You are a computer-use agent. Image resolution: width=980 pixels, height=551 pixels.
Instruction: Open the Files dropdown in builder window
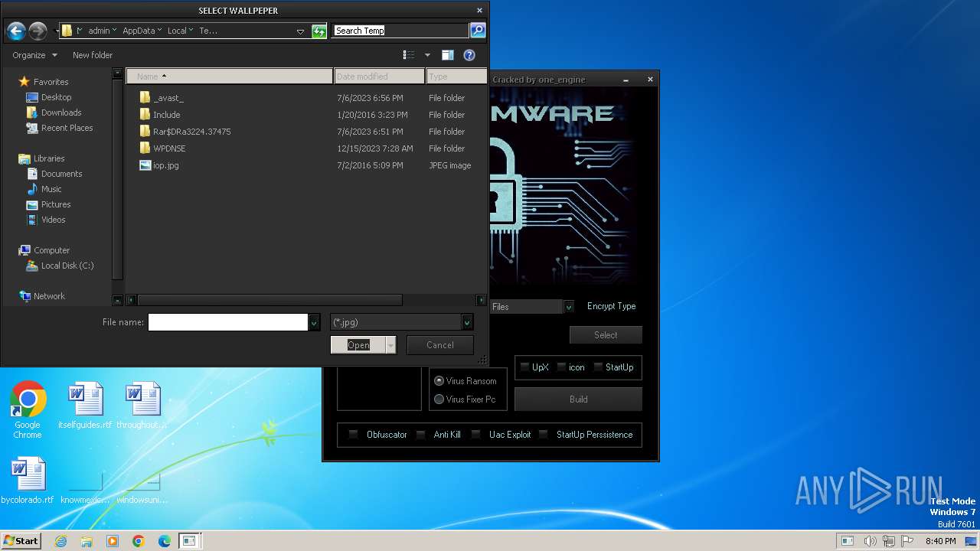[569, 307]
